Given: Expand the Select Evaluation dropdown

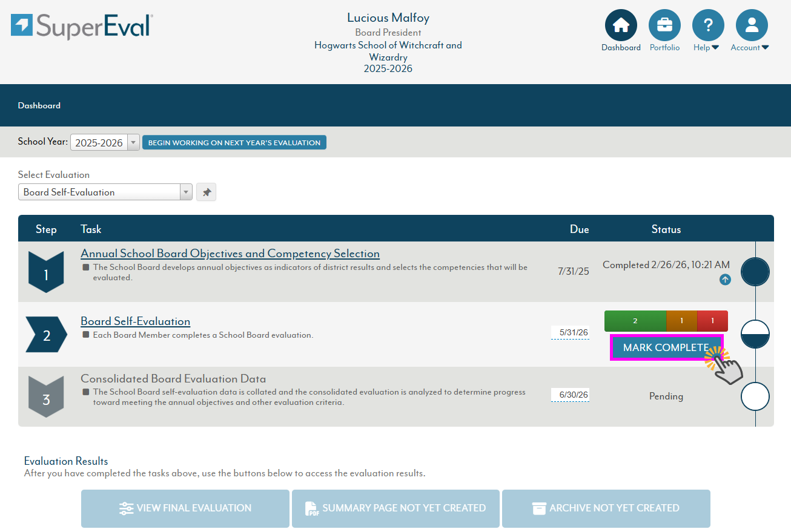Looking at the screenshot, I should (105, 192).
